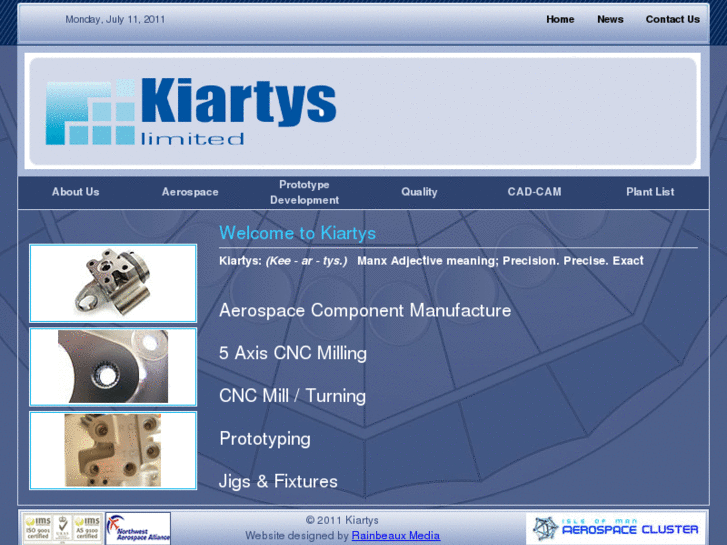This screenshot has width=727, height=545.
Task: Open the News page link
Action: 610,19
